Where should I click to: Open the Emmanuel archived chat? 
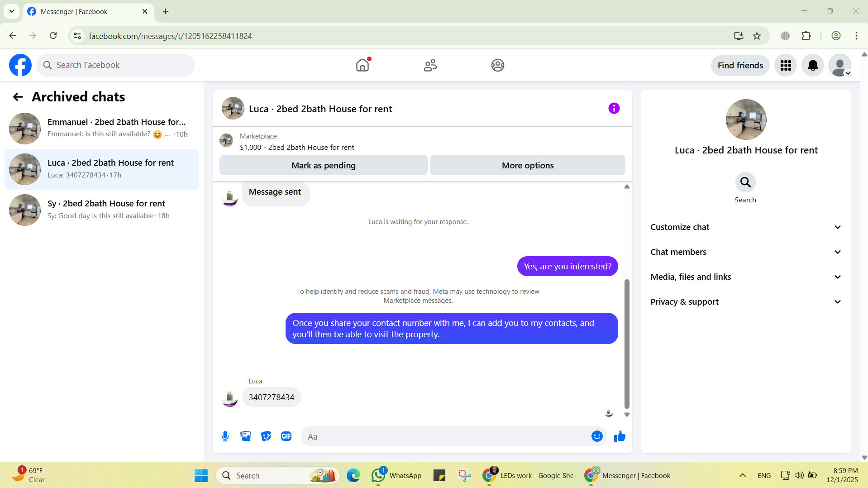coord(102,129)
